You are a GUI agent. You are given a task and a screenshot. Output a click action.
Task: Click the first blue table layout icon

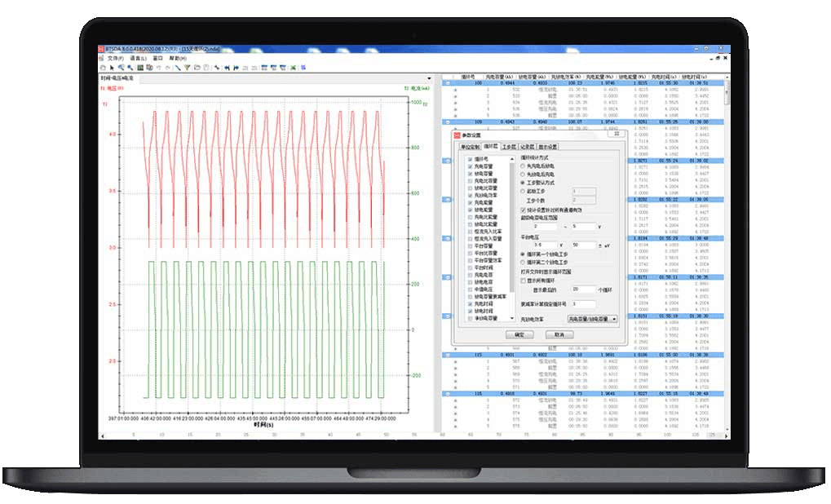[x=264, y=68]
